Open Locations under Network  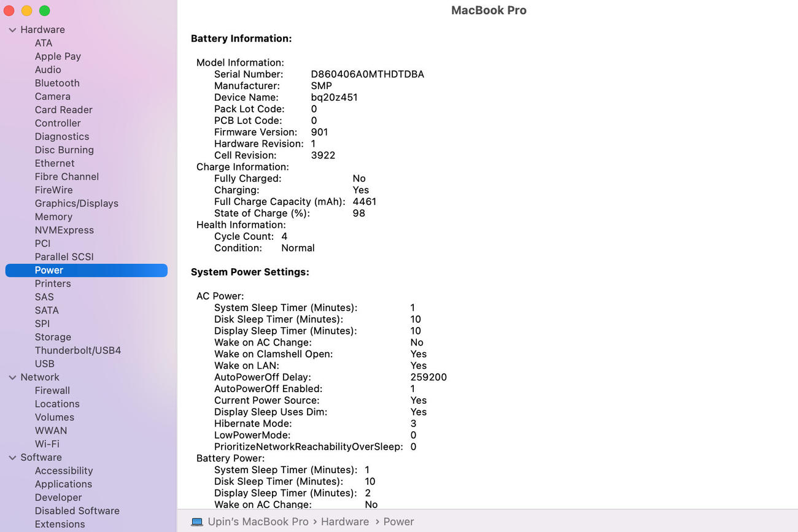57,404
